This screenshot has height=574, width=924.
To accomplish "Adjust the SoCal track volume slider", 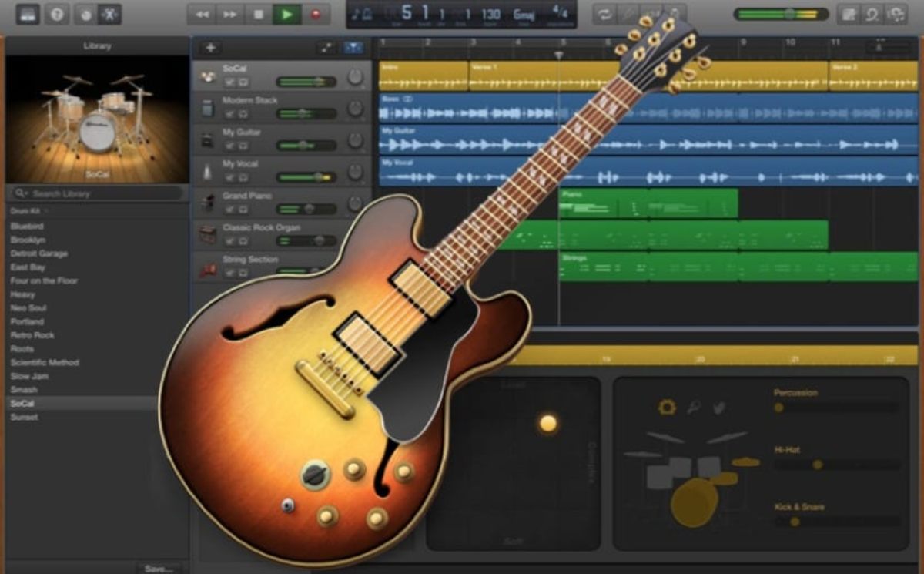I will pyautogui.click(x=306, y=82).
